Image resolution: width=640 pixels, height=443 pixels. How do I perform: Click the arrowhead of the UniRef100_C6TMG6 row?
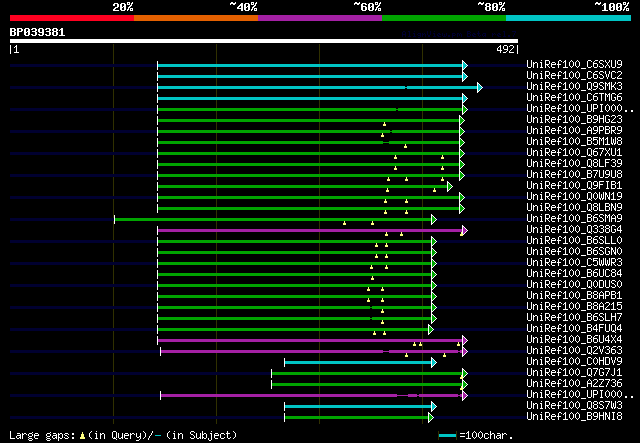465,98
